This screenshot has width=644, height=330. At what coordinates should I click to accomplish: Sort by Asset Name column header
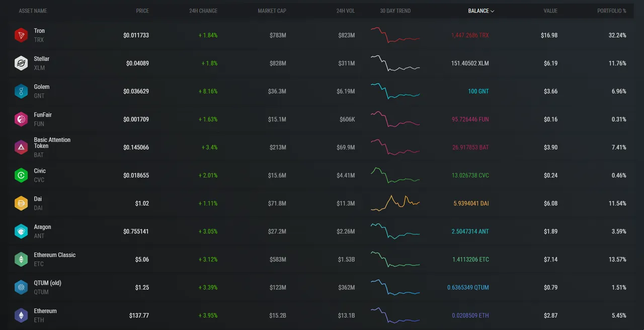click(x=33, y=11)
